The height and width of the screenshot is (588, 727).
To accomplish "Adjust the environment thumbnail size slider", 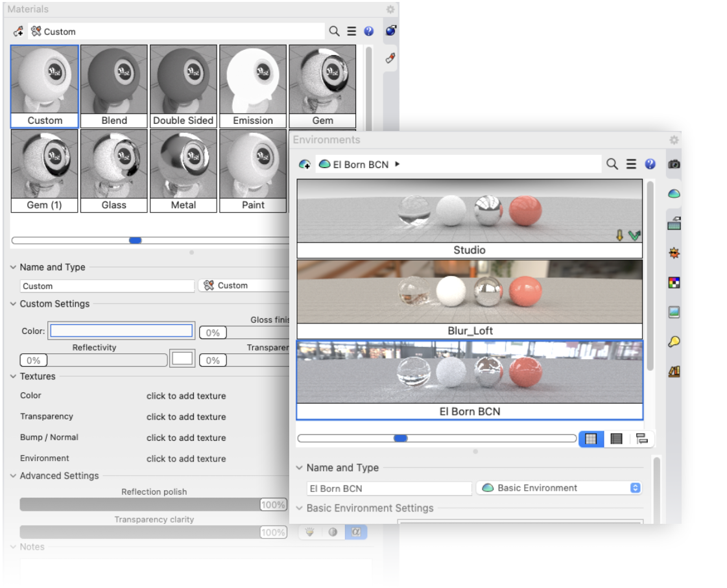I will tap(400, 438).
